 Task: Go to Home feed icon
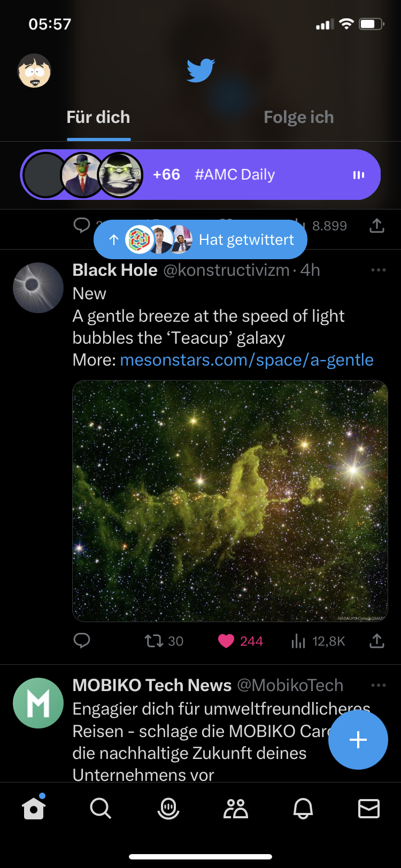coord(34,809)
